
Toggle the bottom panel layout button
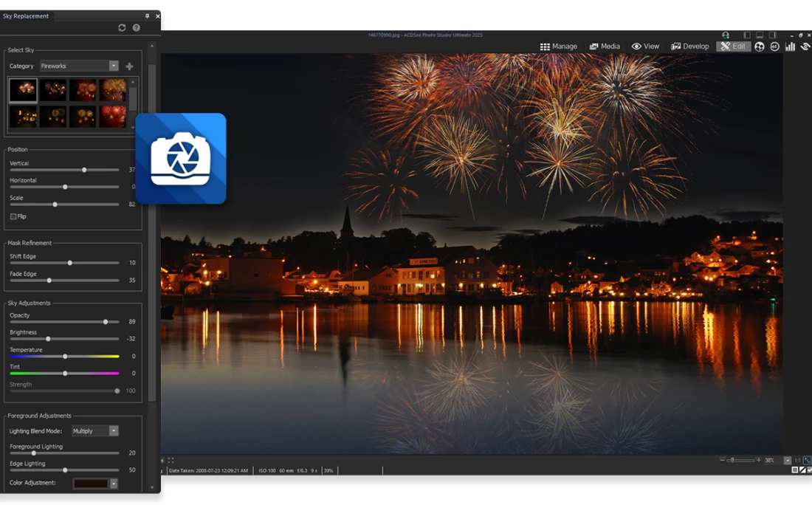coord(760,35)
